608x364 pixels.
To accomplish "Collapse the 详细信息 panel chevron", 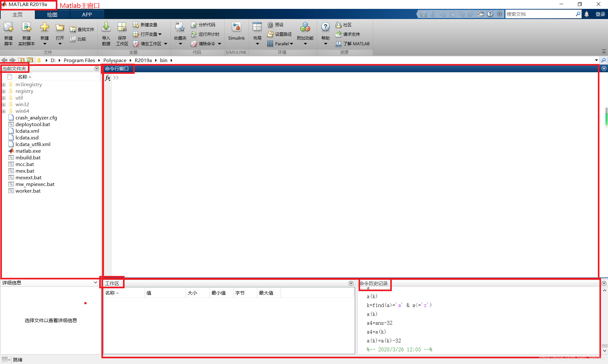I will pyautogui.click(x=95, y=283).
